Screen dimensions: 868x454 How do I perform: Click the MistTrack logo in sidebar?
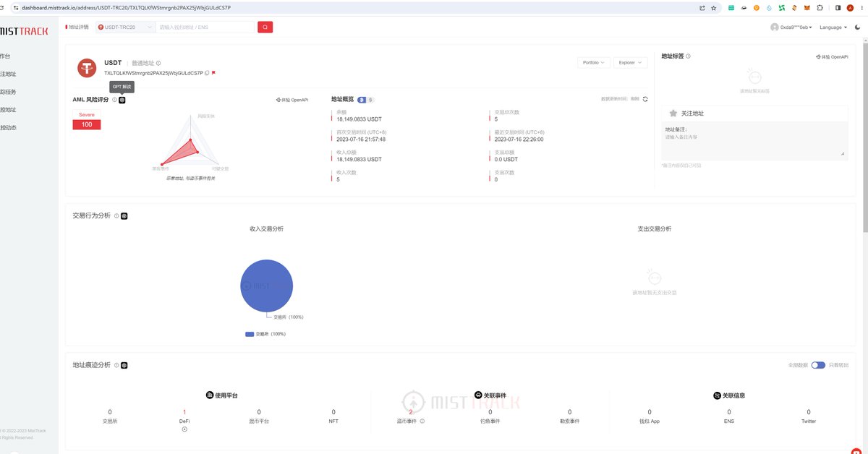pos(24,31)
